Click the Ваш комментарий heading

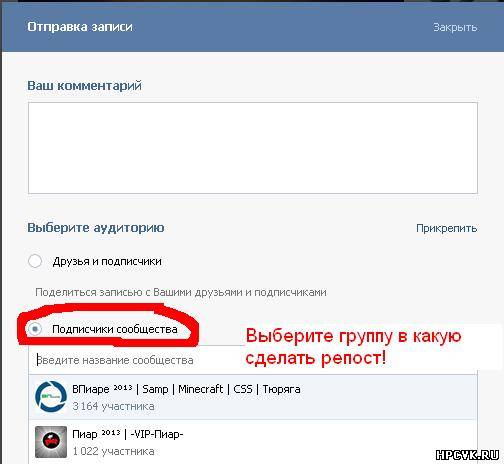click(x=84, y=86)
